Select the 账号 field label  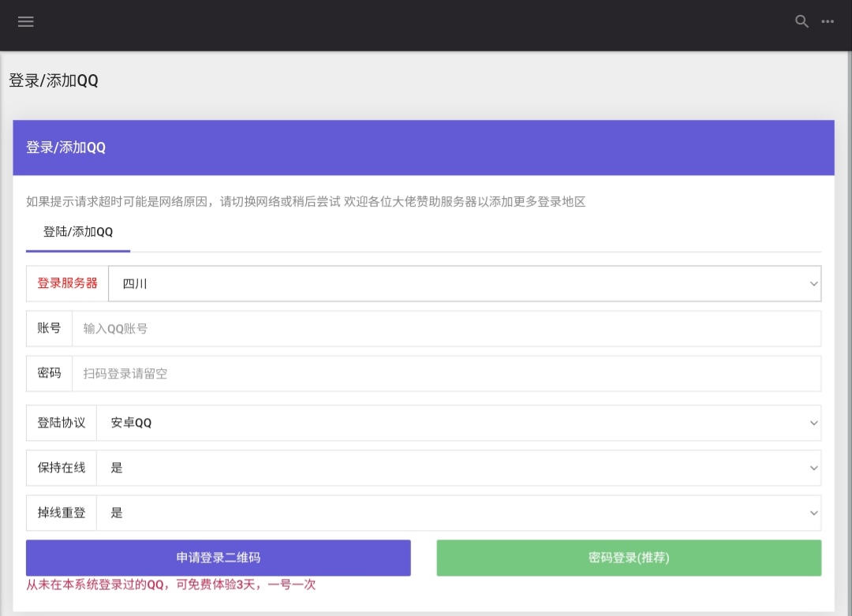coord(49,328)
